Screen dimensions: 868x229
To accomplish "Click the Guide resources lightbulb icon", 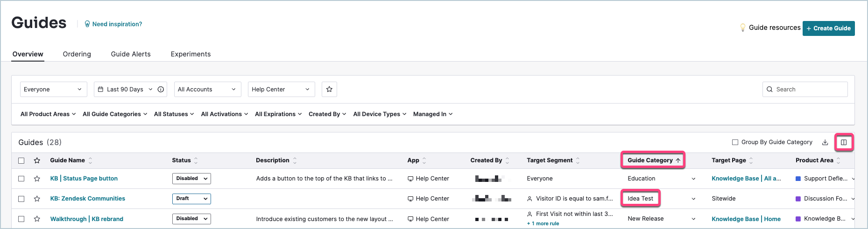I will point(743,28).
